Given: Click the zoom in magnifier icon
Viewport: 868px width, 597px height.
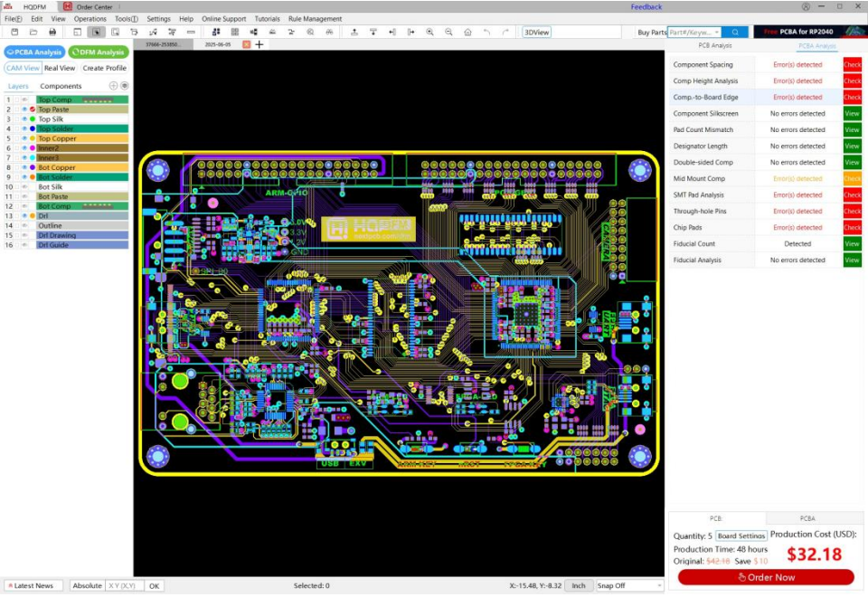Looking at the screenshot, I should 429,32.
